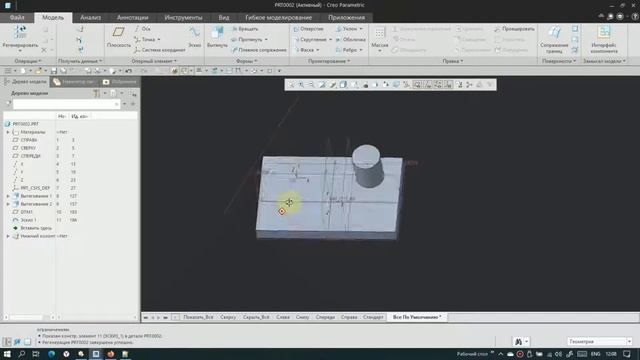Image resolution: width=640 pixels, height=360 pixels.
Task: Switch to the Анализ ribbon tab
Action: pos(90,18)
